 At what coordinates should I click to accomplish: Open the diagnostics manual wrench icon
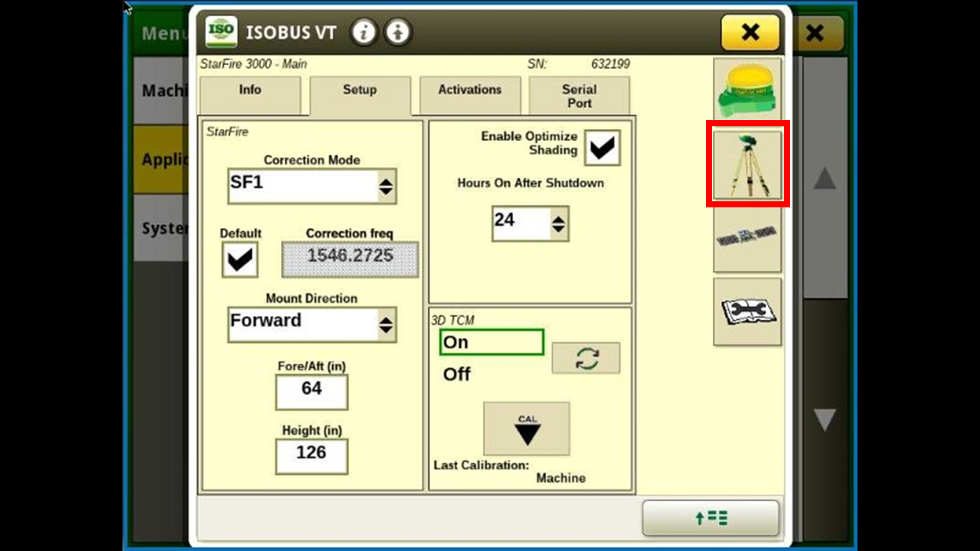748,311
